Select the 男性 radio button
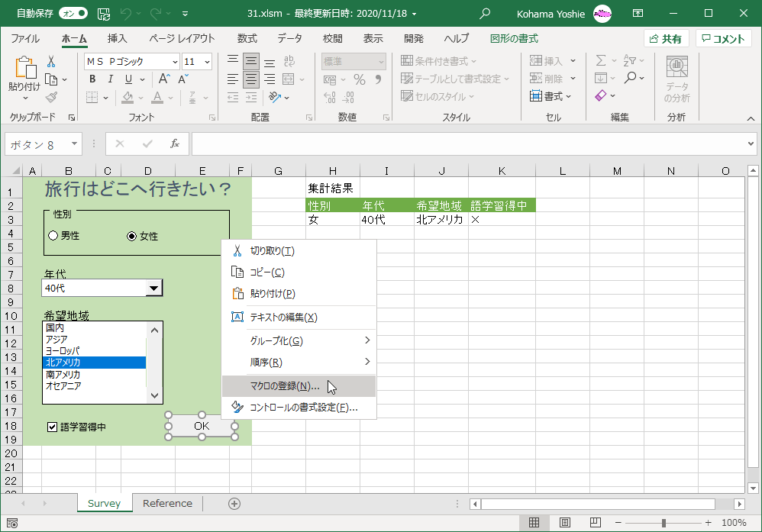 pos(53,236)
